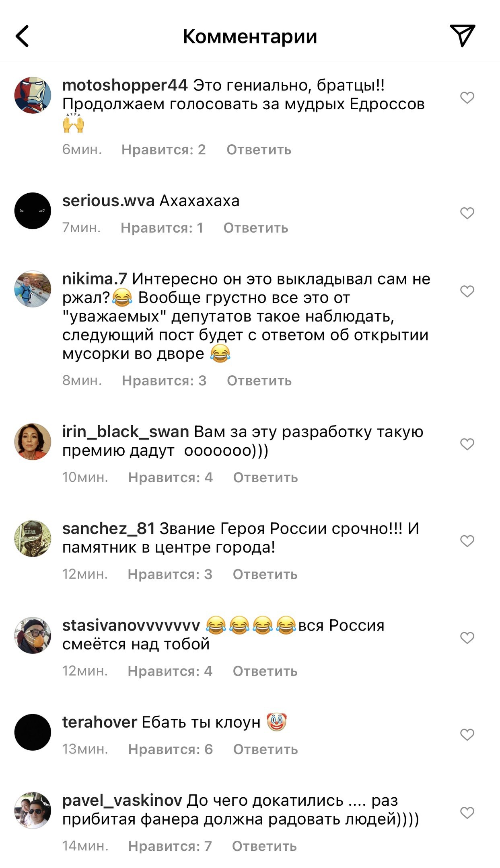Reply to motoshopper44's comment

pos(259,150)
